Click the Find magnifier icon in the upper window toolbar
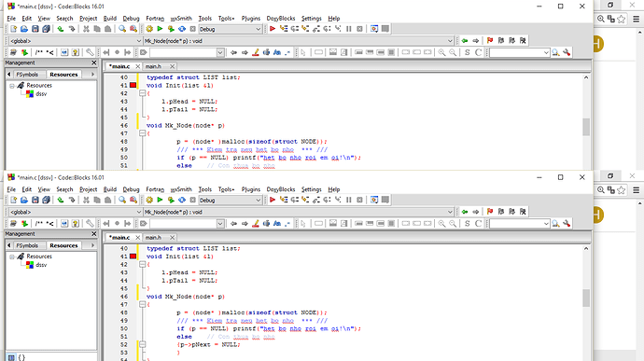 (122, 29)
